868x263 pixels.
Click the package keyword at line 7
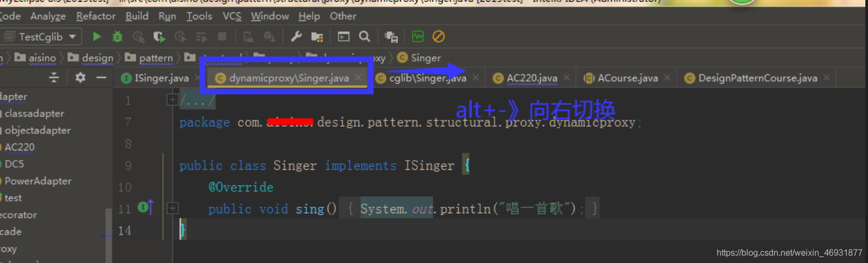click(x=204, y=123)
